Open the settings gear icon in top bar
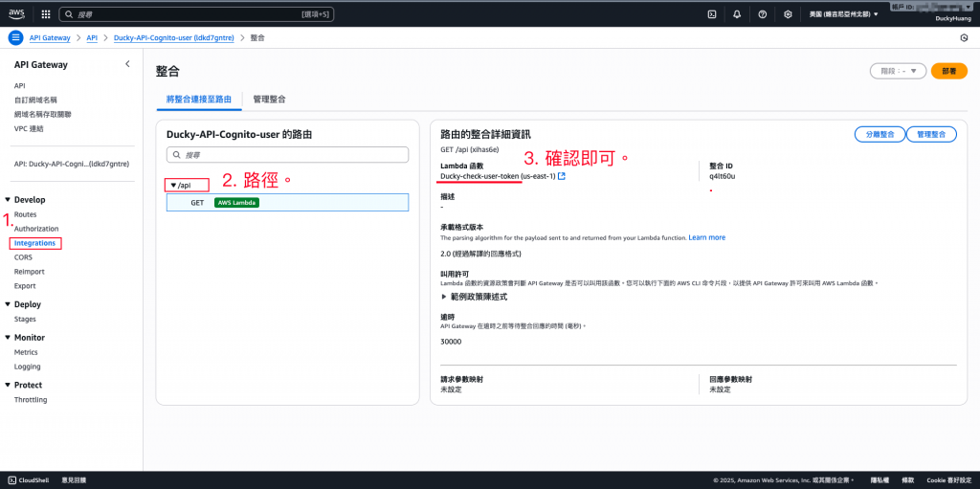Image resolution: width=980 pixels, height=489 pixels. pyautogui.click(x=789, y=13)
